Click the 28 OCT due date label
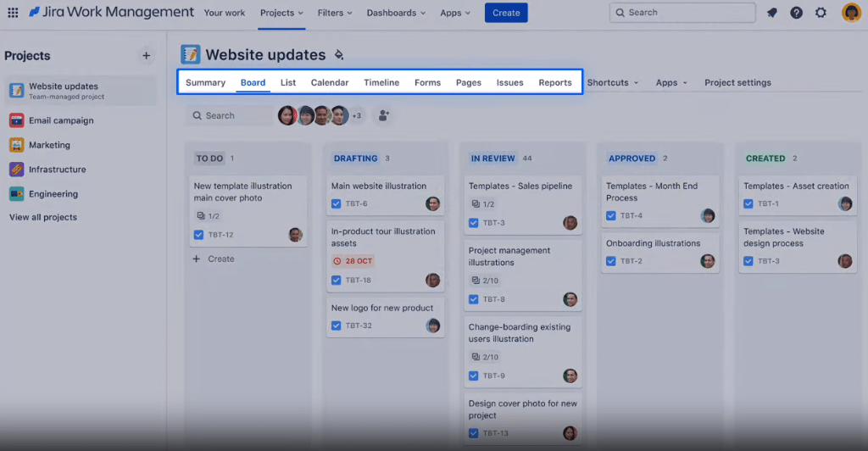 353,260
